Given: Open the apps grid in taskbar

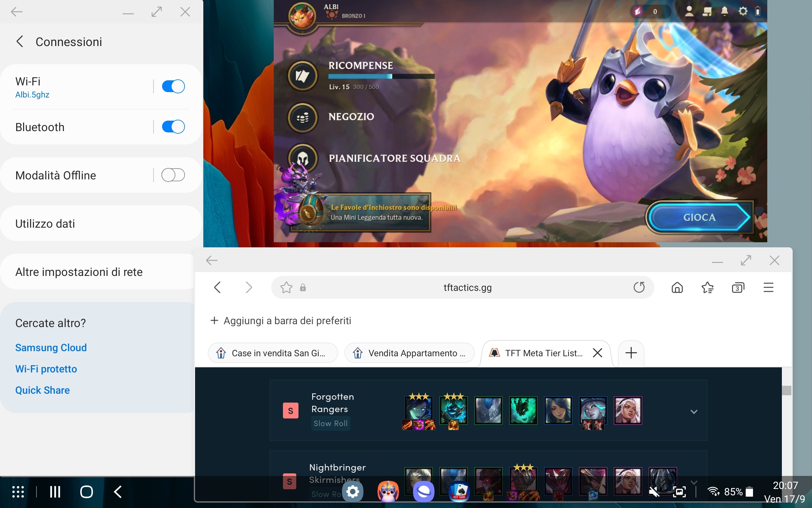Looking at the screenshot, I should coord(18,492).
